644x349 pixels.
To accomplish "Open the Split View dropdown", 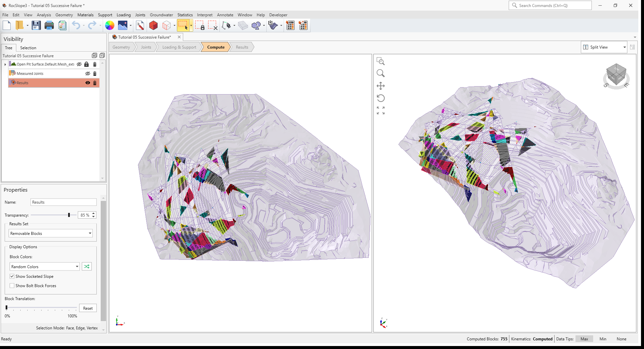I will tap(604, 47).
